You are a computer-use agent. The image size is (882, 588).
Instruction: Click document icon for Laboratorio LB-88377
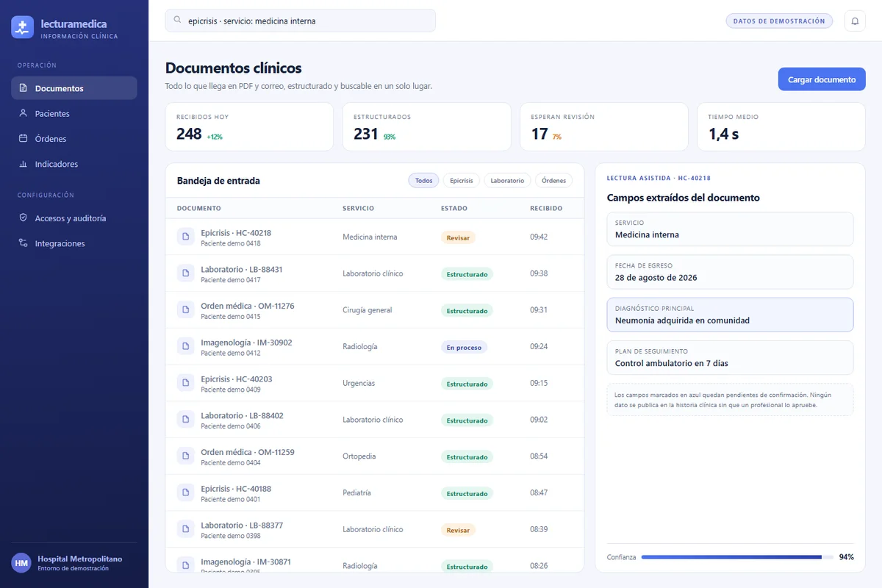(184, 529)
